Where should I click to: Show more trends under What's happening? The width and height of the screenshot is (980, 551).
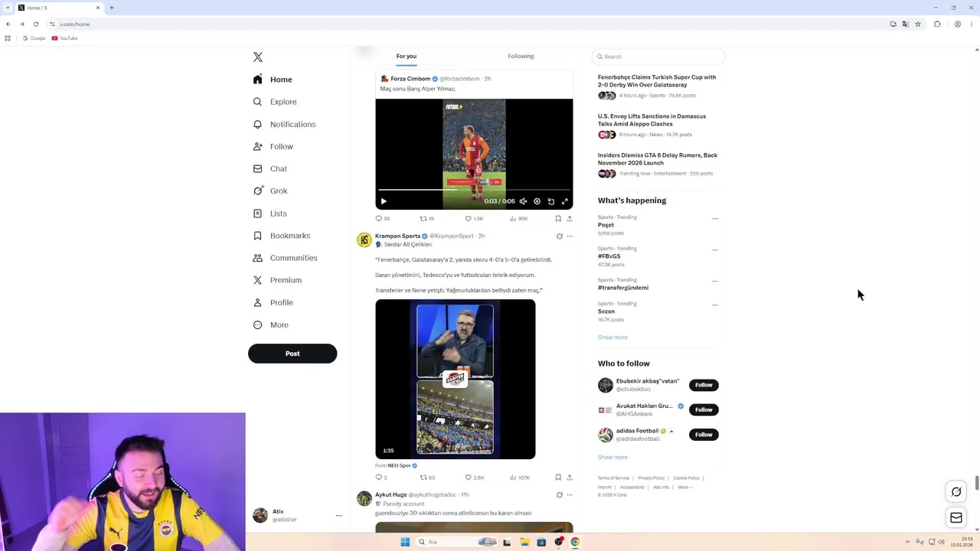click(612, 337)
